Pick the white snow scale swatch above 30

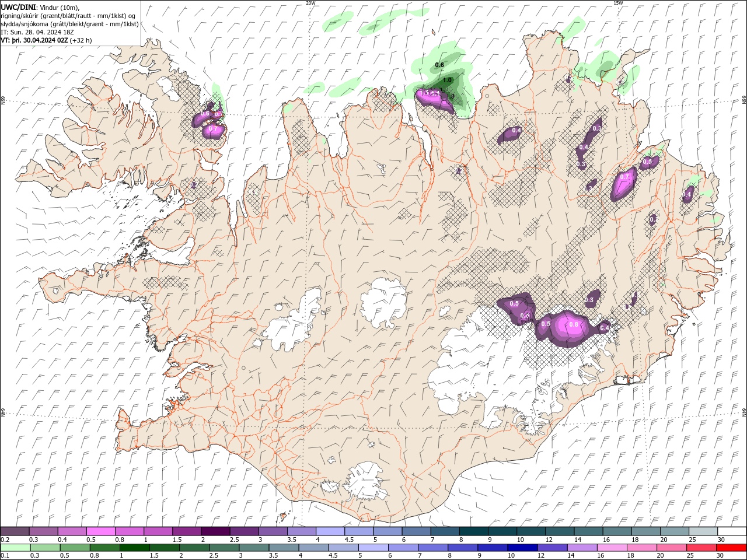click(x=732, y=531)
